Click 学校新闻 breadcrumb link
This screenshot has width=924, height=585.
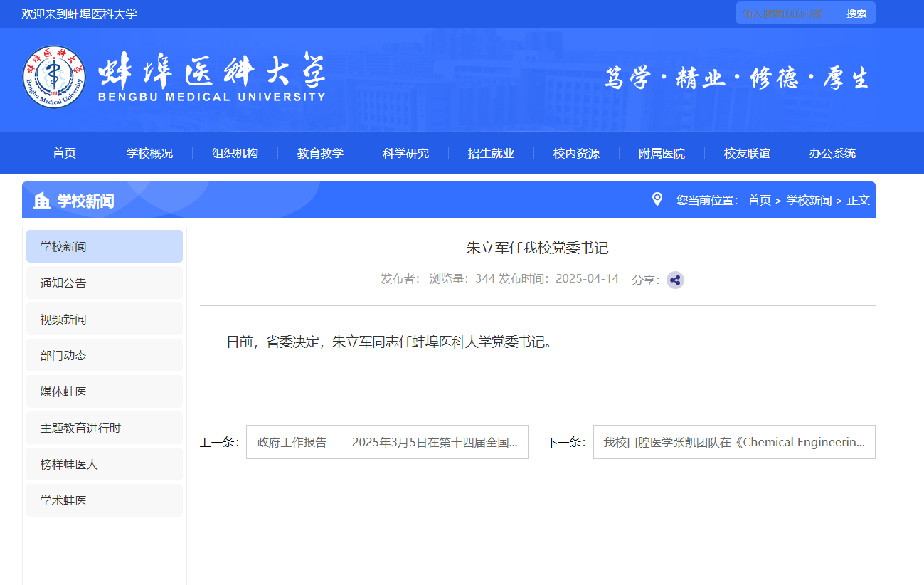click(808, 200)
